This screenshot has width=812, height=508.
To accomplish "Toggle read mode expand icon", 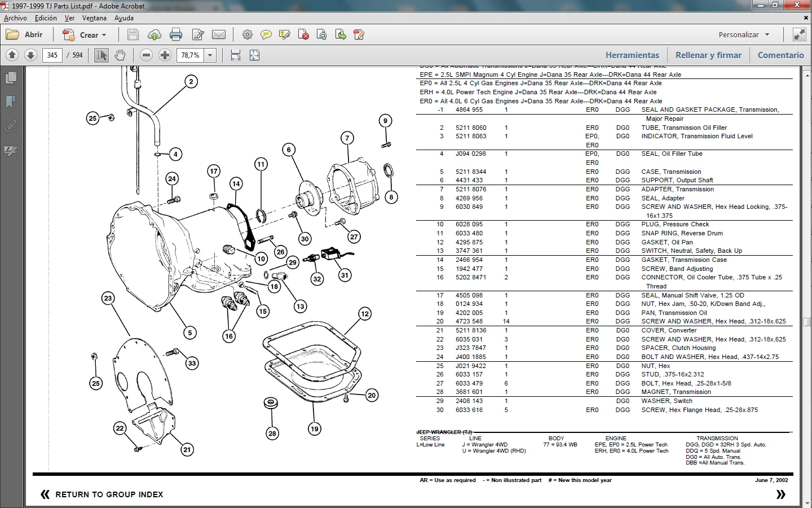I will click(800, 34).
